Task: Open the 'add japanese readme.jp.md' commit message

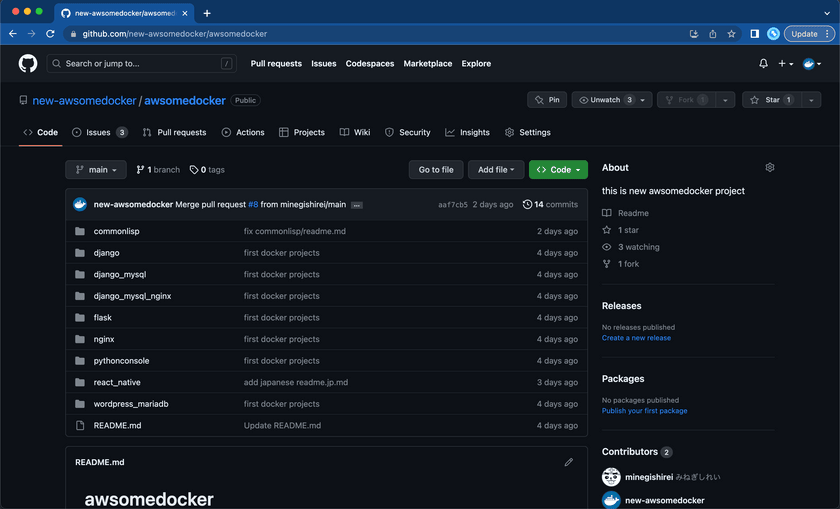Action: [296, 383]
